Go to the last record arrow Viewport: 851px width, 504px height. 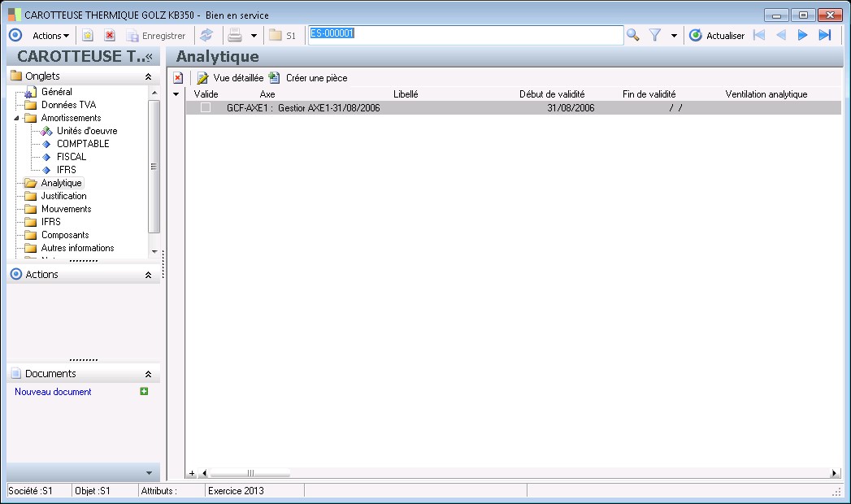tap(825, 36)
